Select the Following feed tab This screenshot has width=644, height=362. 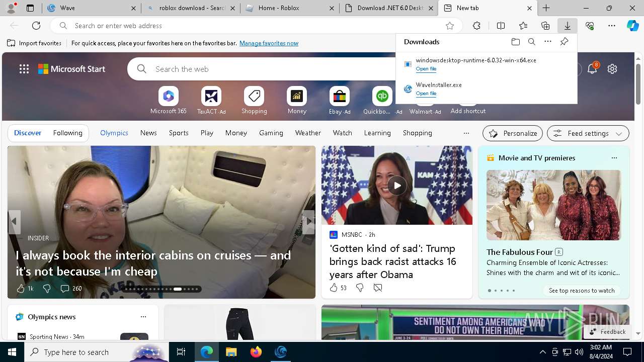67,133
